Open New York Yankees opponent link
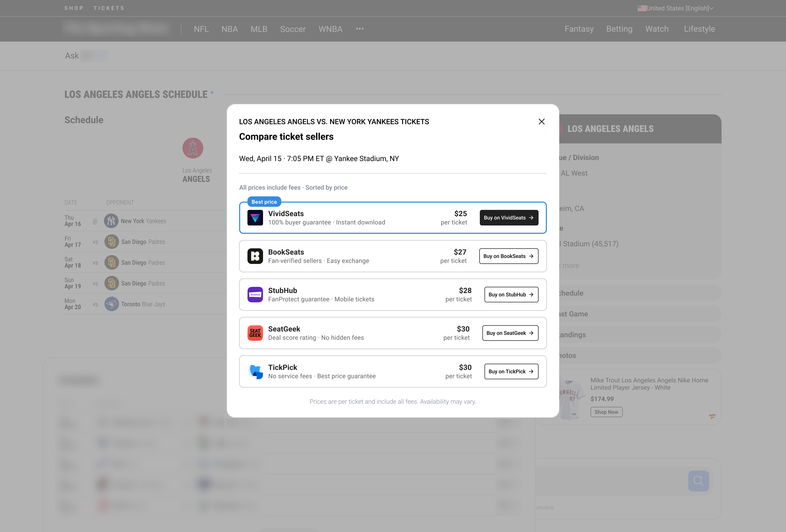Viewport: 786px width, 532px height. 143,221
